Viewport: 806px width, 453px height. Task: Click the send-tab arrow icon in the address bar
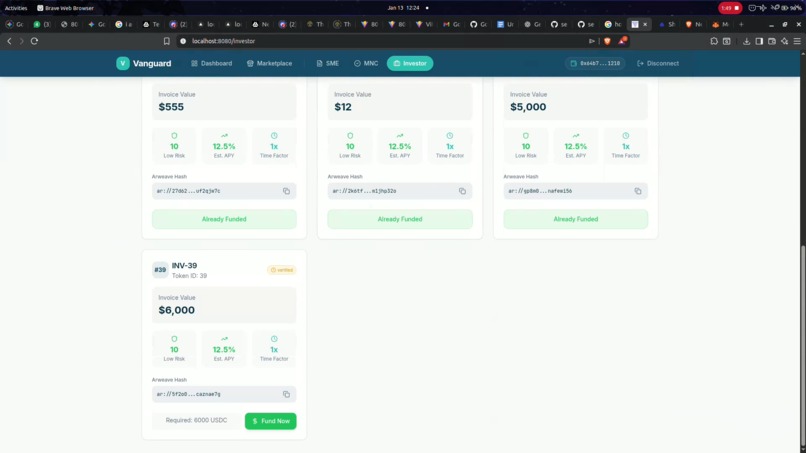pos(592,41)
